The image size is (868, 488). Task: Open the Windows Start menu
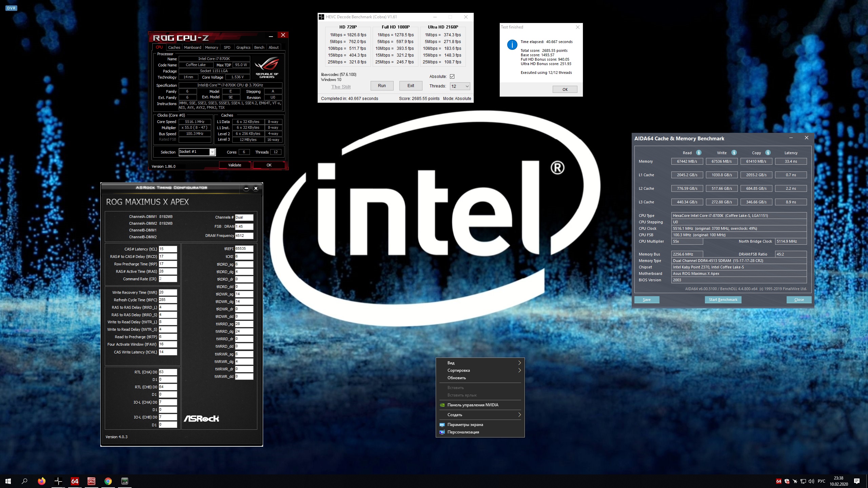(8, 481)
